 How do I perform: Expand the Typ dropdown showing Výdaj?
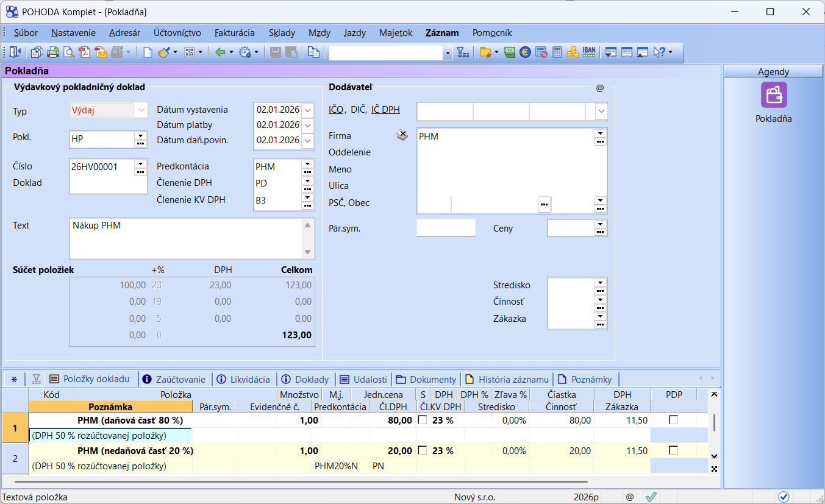pos(141,110)
